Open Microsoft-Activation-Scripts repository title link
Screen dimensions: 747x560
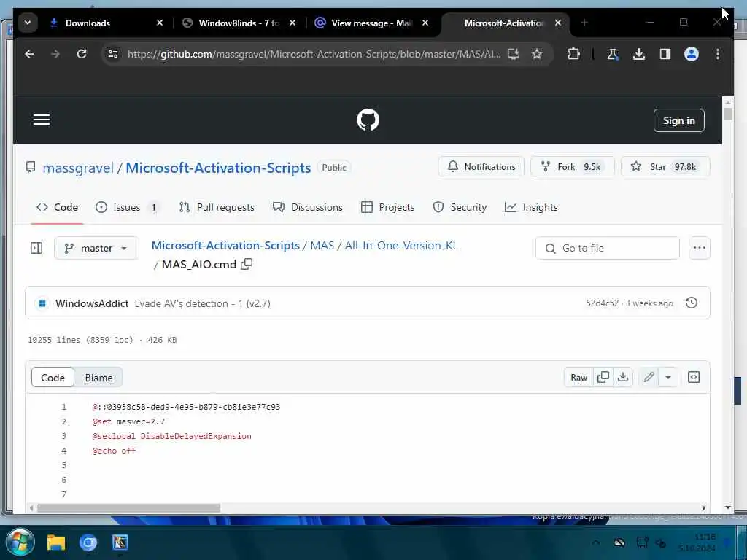click(218, 168)
